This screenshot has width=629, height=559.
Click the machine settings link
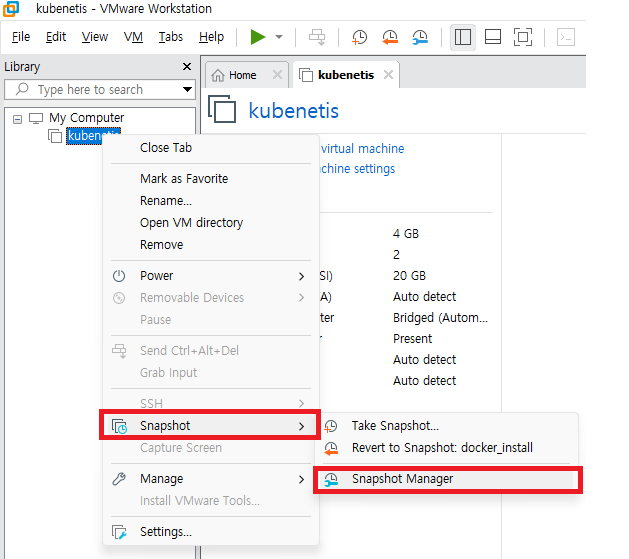tap(357, 169)
